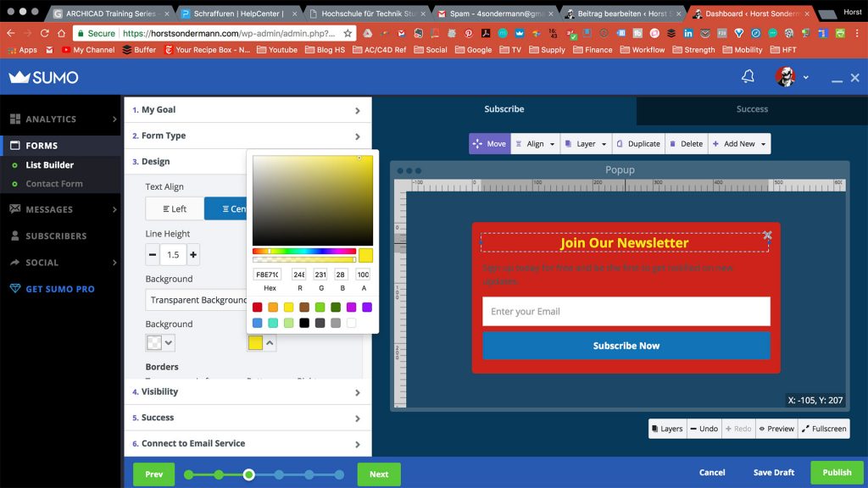Expand the Visibility section
Image resolution: width=868 pixels, height=488 pixels.
[248, 392]
